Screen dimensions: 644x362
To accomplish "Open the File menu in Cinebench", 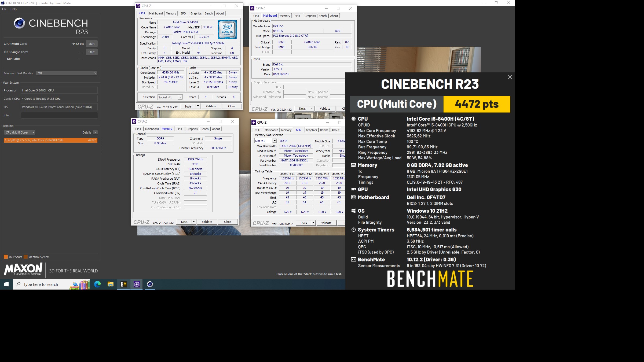I will click(4, 9).
